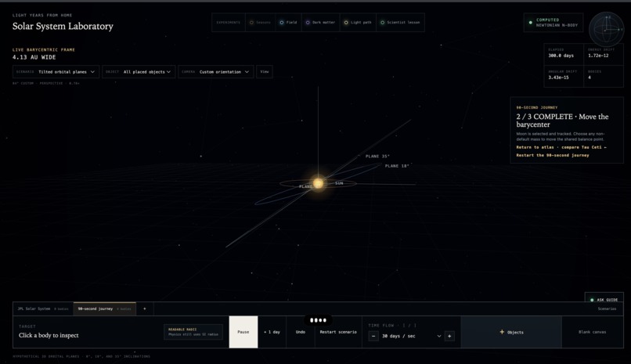Click the Computed Newtonian N-body status badge

click(553, 23)
